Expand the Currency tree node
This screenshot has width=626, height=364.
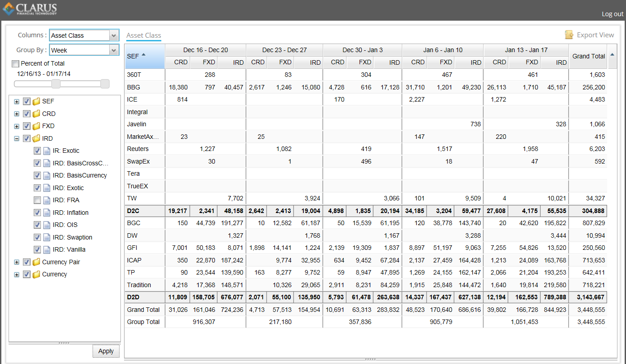pyautogui.click(x=17, y=275)
